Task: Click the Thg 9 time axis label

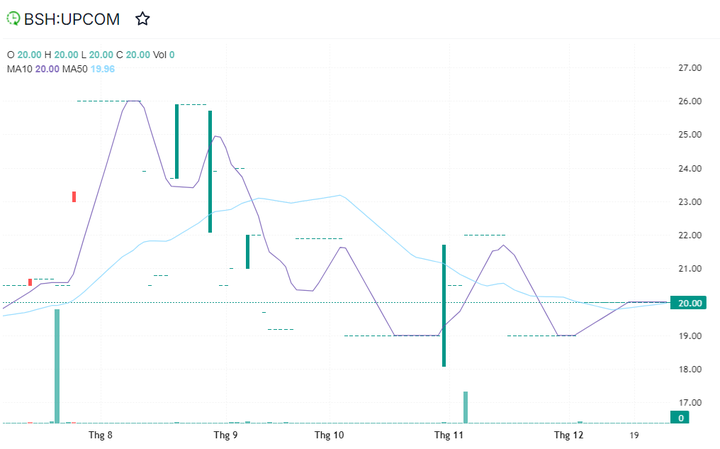Action: point(227,436)
